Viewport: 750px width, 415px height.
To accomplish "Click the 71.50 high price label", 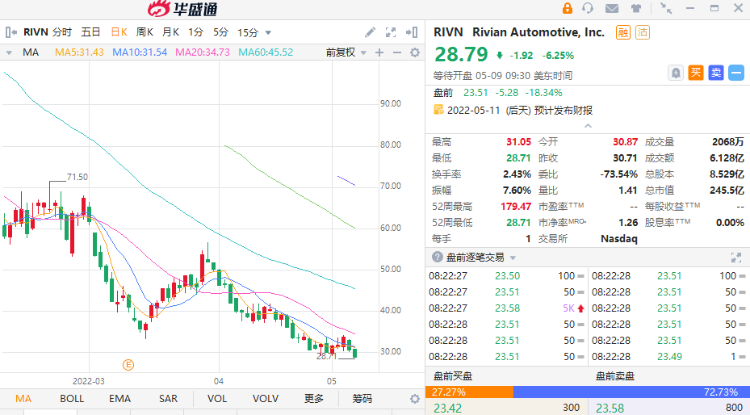I will (x=77, y=177).
